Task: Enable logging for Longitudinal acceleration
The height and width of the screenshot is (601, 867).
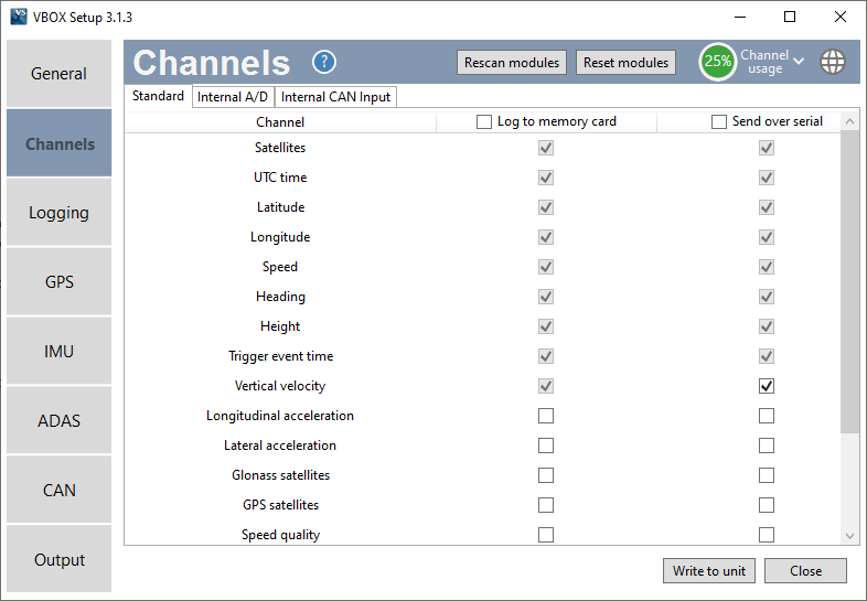Action: [x=546, y=416]
